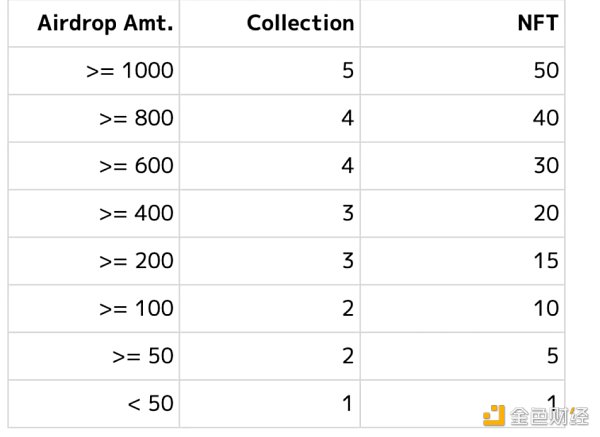Select the ">= 800" airdrop amount cell
600x437 pixels.
click(137, 118)
